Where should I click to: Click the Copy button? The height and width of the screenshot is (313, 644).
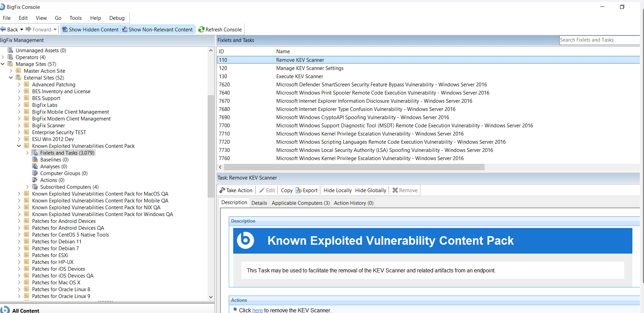click(286, 190)
